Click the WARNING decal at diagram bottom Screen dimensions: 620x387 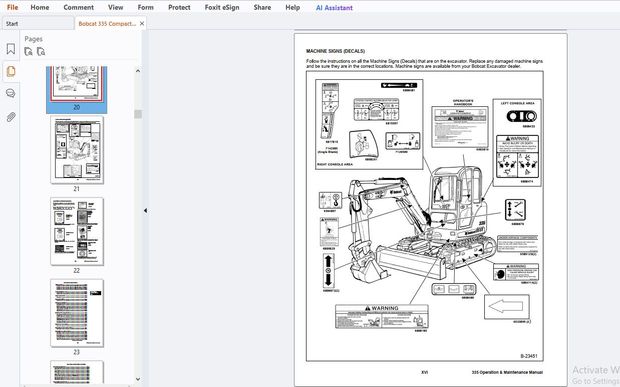382,317
